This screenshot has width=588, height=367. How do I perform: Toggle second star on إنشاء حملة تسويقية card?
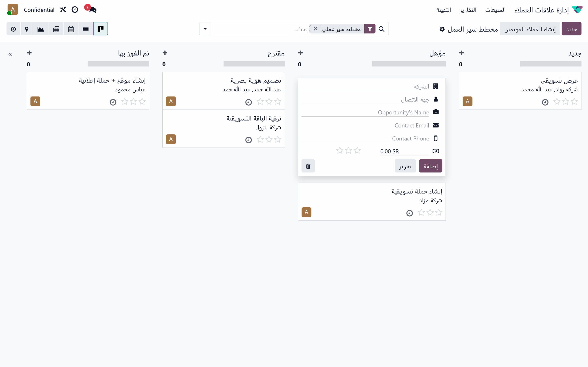430,213
